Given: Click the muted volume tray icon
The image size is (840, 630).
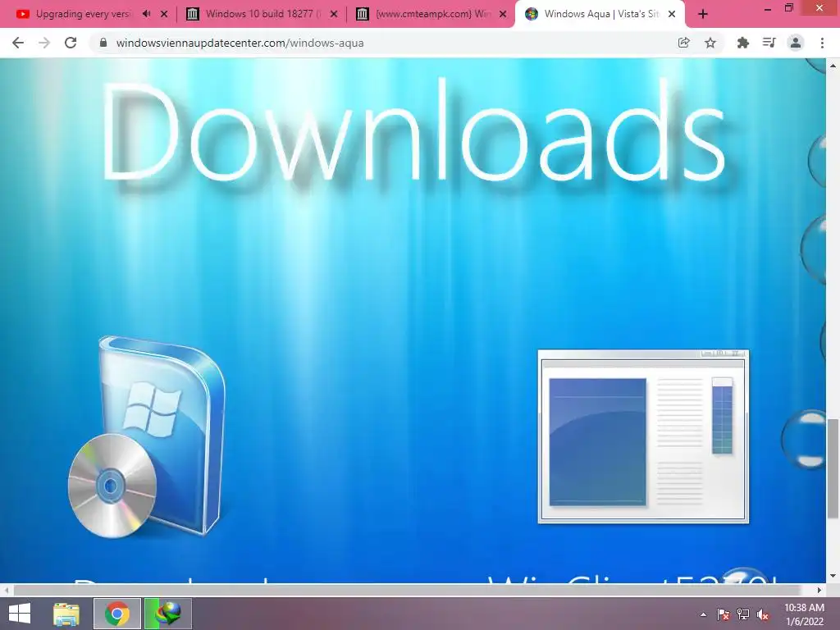Looking at the screenshot, I should tap(763, 614).
